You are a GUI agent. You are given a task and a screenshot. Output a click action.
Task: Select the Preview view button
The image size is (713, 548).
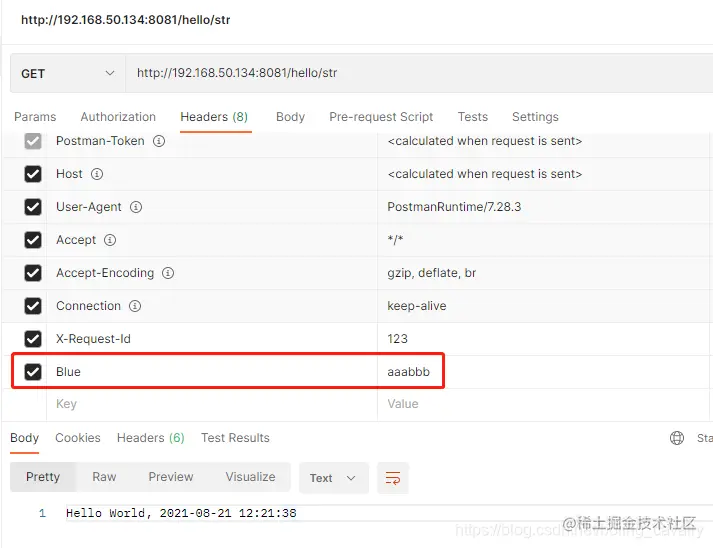click(171, 477)
